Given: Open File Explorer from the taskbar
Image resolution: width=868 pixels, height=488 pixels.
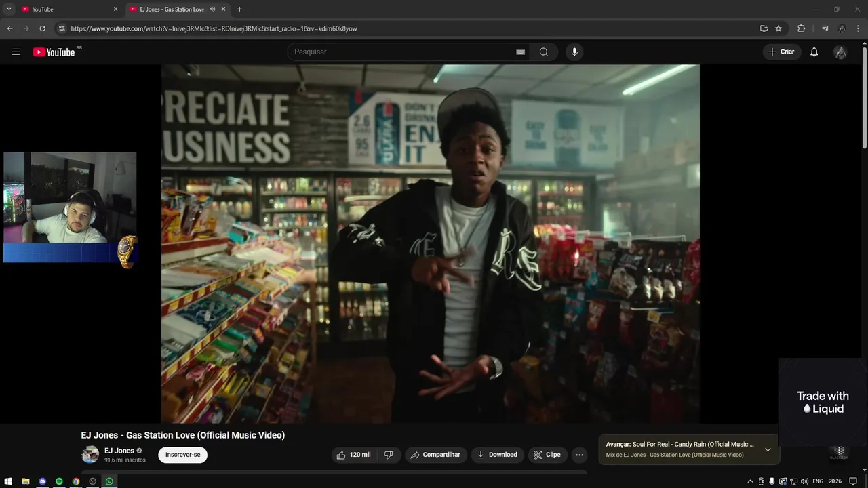Looking at the screenshot, I should [26, 481].
